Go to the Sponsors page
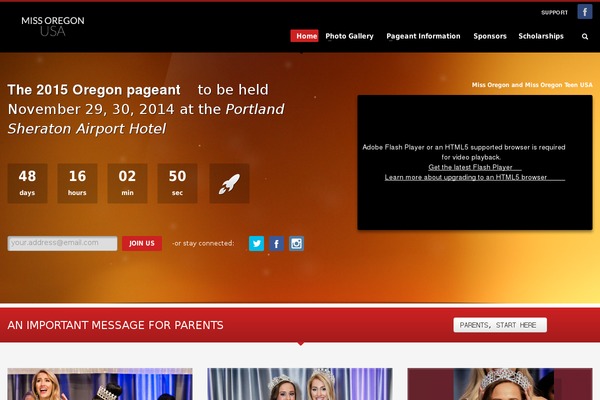600x400 pixels. pyautogui.click(x=490, y=36)
